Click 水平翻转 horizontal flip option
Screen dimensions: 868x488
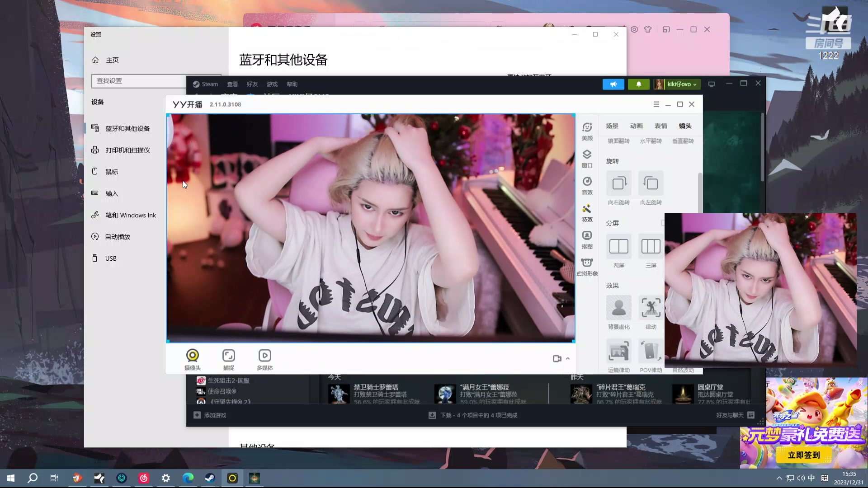(651, 141)
